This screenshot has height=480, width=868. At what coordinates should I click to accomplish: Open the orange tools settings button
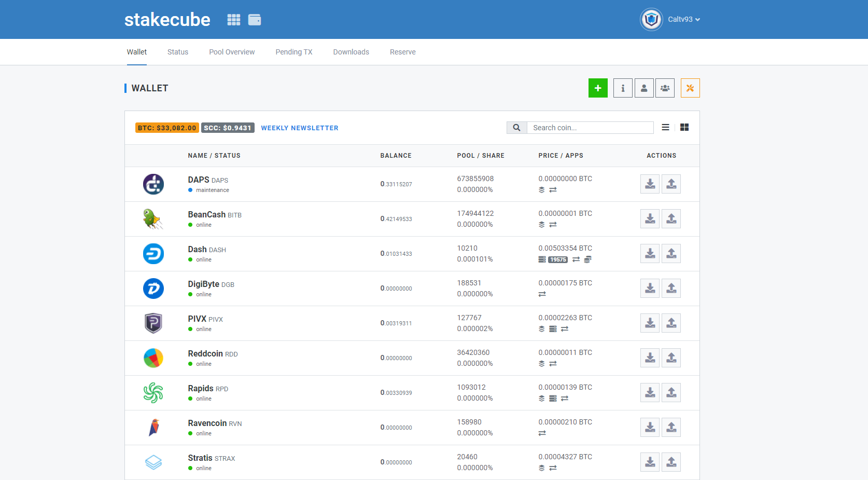click(x=690, y=88)
